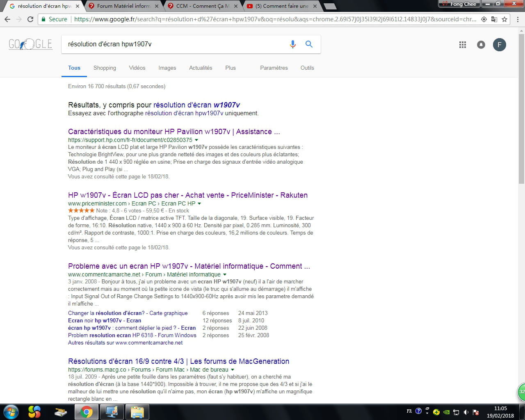Open the FR input language selector

click(x=409, y=411)
